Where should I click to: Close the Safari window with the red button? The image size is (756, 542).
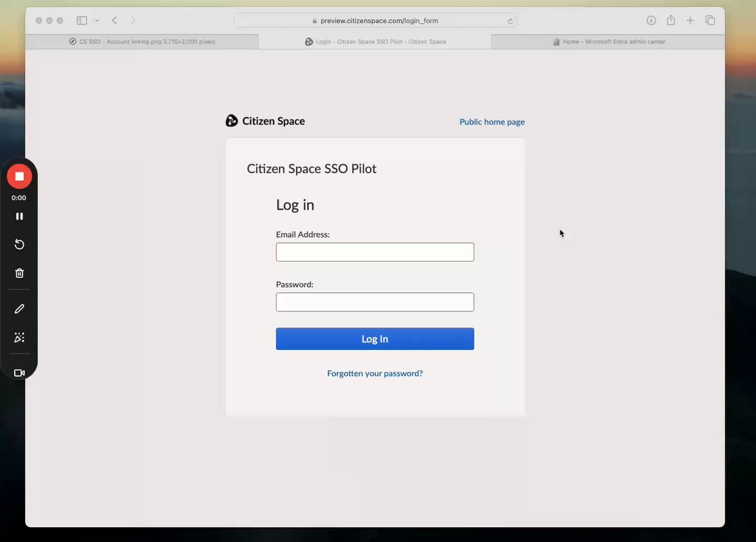click(39, 21)
